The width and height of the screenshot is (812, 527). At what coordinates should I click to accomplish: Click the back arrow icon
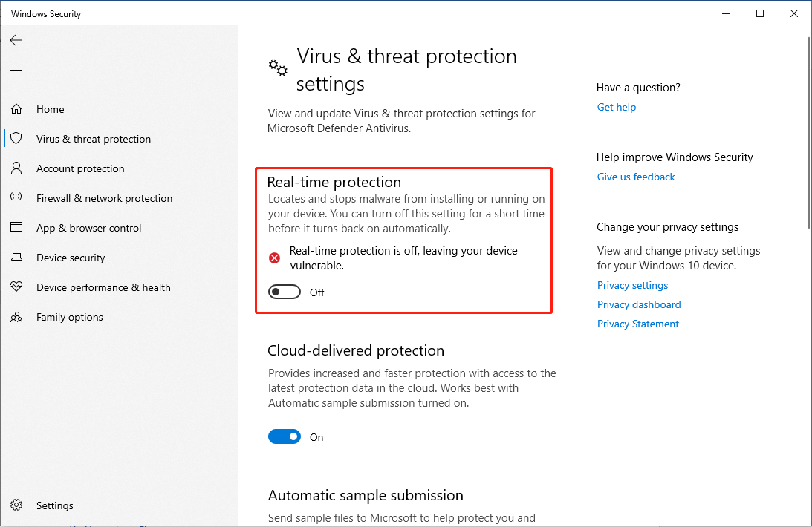(16, 40)
